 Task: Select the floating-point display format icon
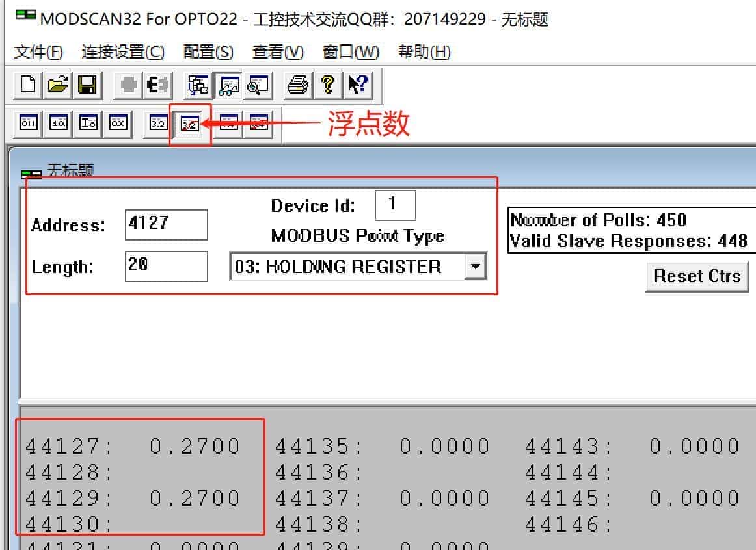click(190, 124)
